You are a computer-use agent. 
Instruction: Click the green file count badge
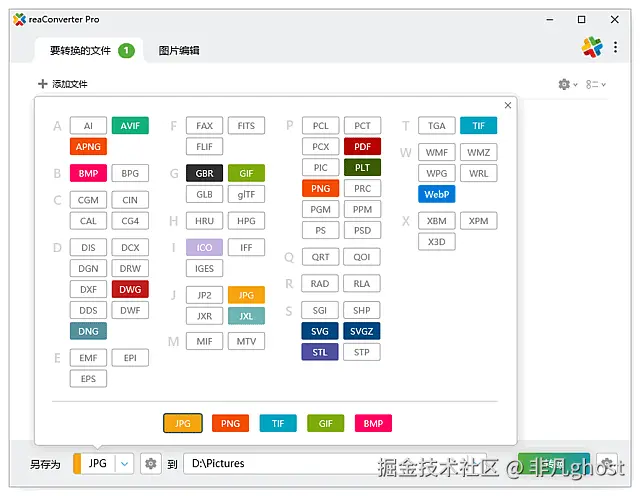127,51
